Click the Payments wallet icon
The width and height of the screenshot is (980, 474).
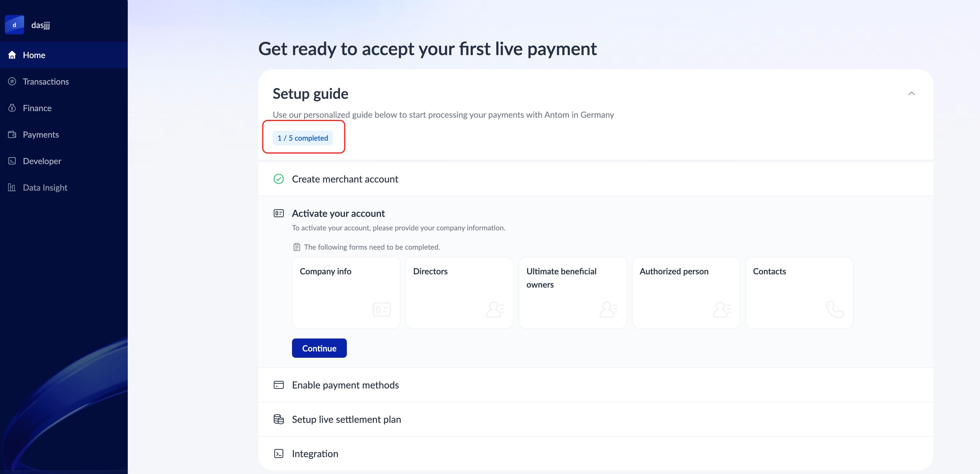(x=12, y=135)
